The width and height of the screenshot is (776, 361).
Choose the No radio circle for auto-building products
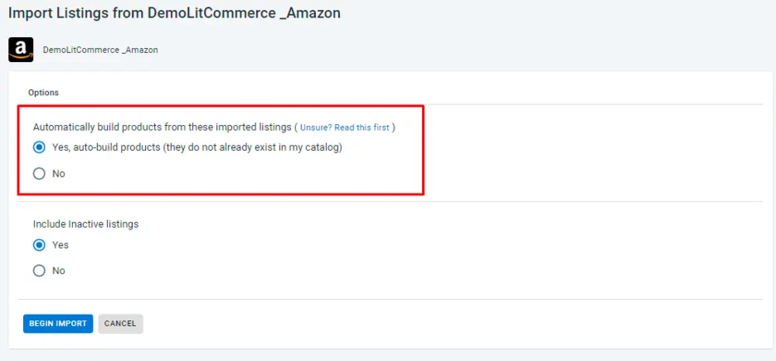[39, 174]
